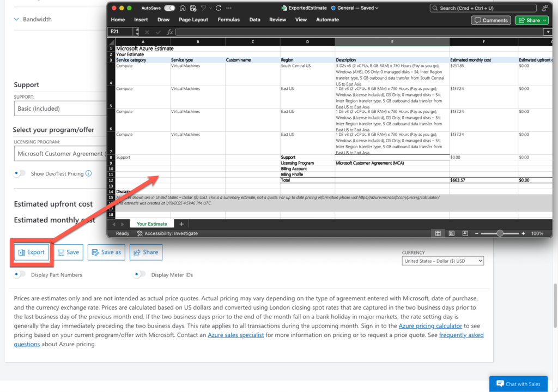
Task: Toggle Show Dev/Test Pricing switch
Action: pyautogui.click(x=20, y=173)
